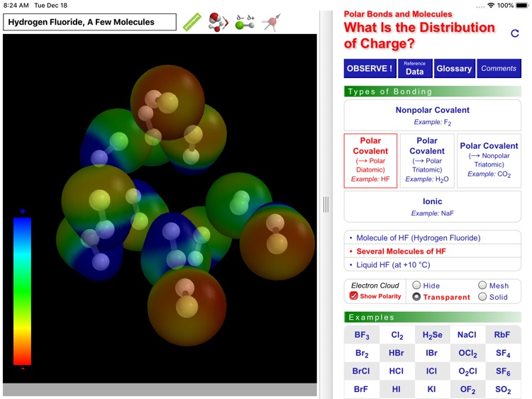Click the Examples section header

click(x=432, y=317)
